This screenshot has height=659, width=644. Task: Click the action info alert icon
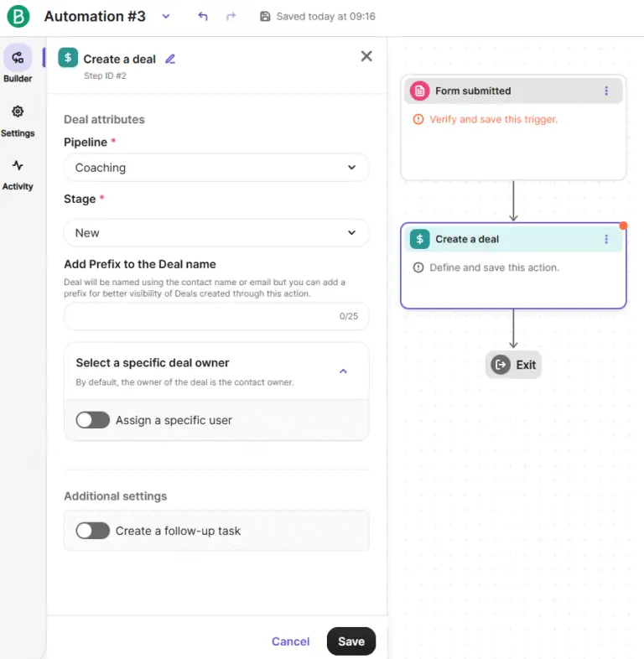click(x=418, y=267)
